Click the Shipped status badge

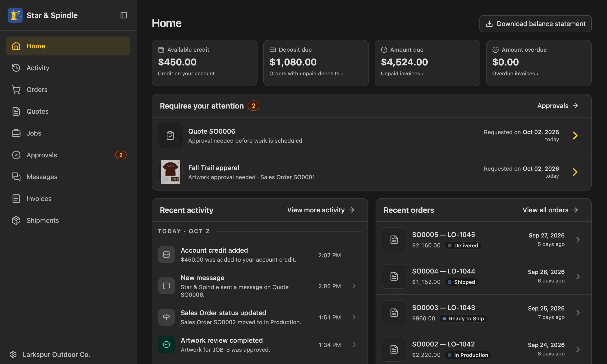tap(461, 282)
